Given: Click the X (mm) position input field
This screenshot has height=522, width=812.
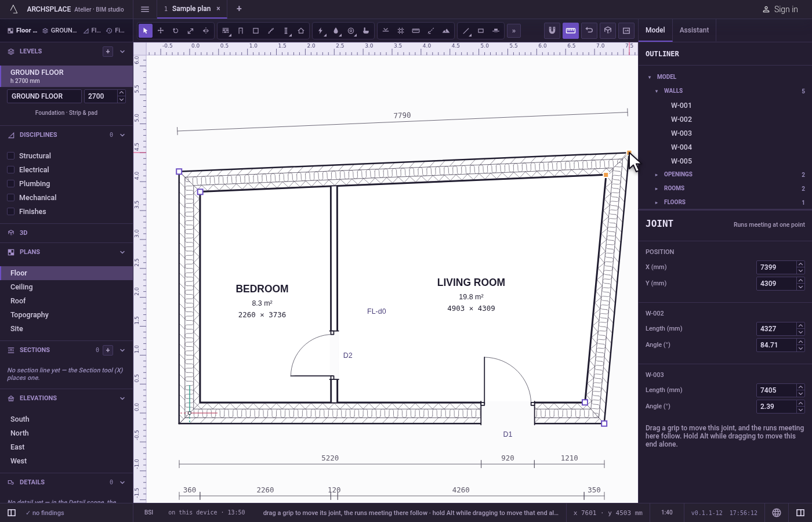Looking at the screenshot, I should click(x=776, y=267).
